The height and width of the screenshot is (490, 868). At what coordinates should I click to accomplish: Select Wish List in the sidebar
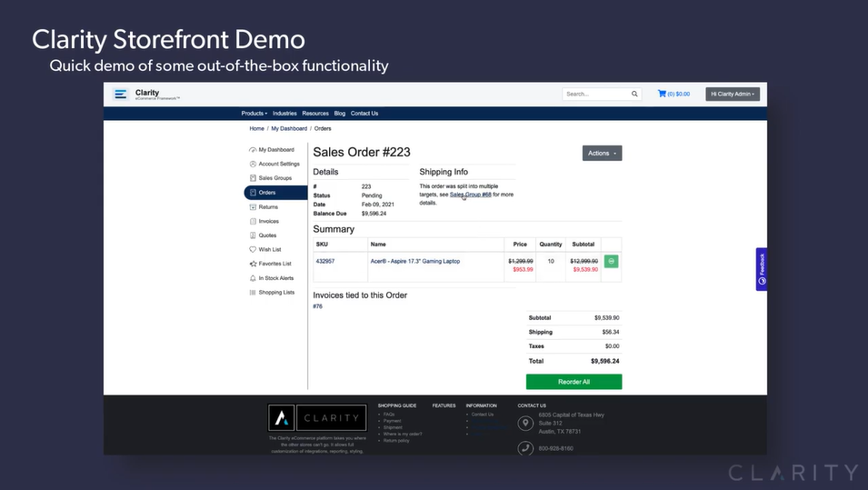click(270, 250)
